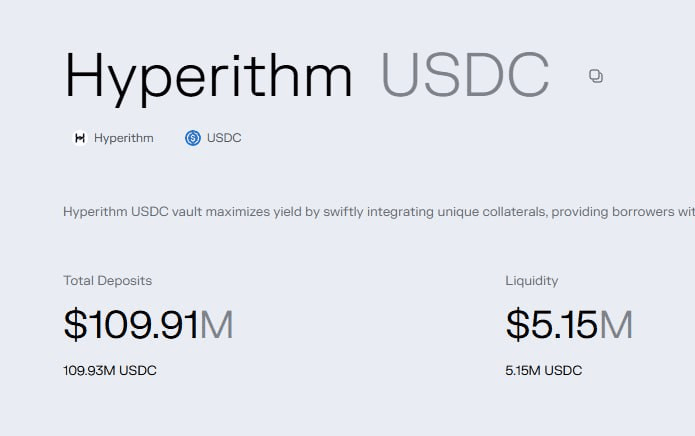Image resolution: width=695 pixels, height=436 pixels.
Task: Click the Total Deposits label
Action: (107, 281)
